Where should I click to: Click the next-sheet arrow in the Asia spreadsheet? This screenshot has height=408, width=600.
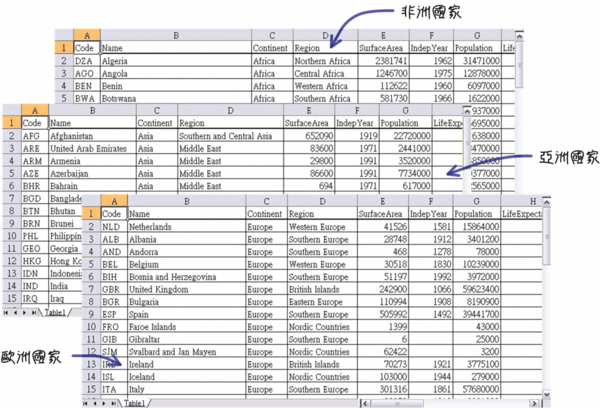24,313
